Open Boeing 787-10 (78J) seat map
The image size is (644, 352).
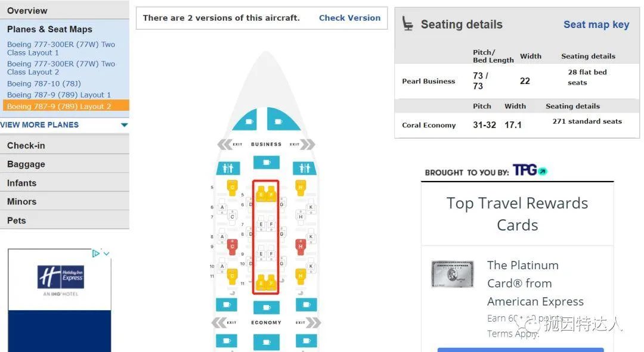coord(44,83)
